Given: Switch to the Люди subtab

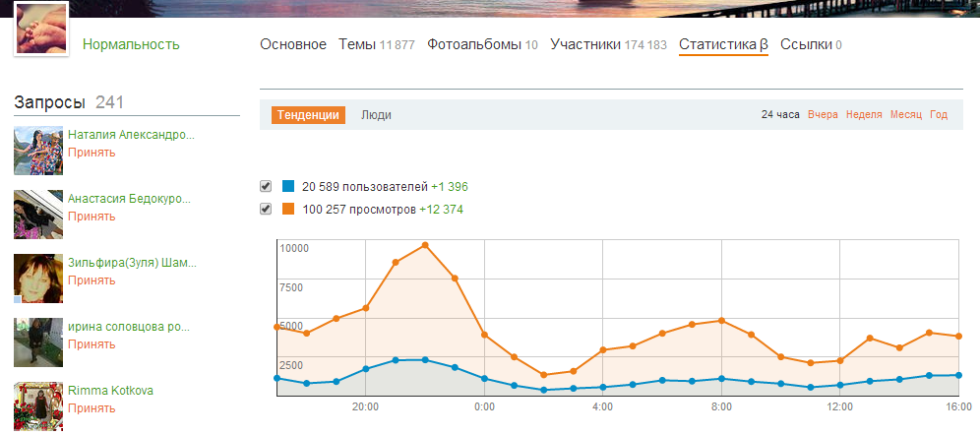Looking at the screenshot, I should (376, 115).
